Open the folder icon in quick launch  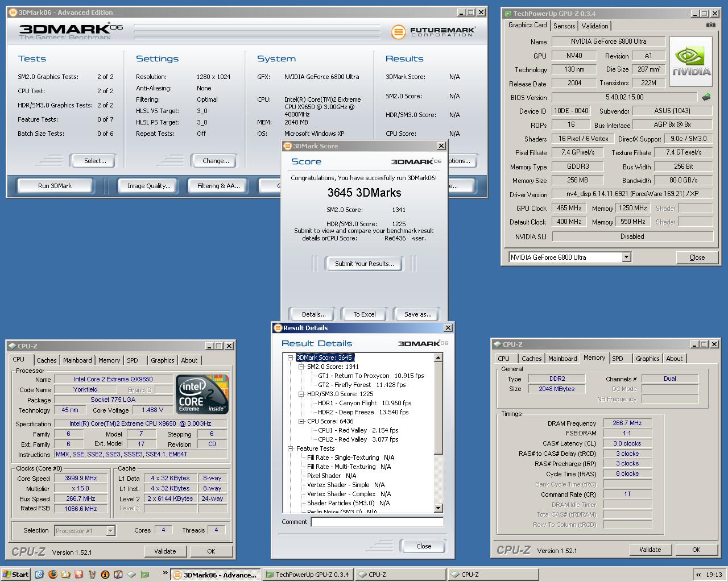pyautogui.click(x=65, y=574)
